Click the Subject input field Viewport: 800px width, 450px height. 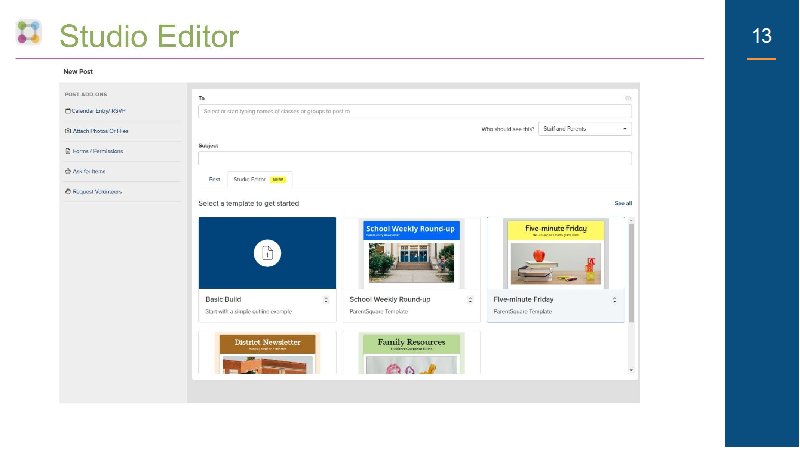pos(415,158)
